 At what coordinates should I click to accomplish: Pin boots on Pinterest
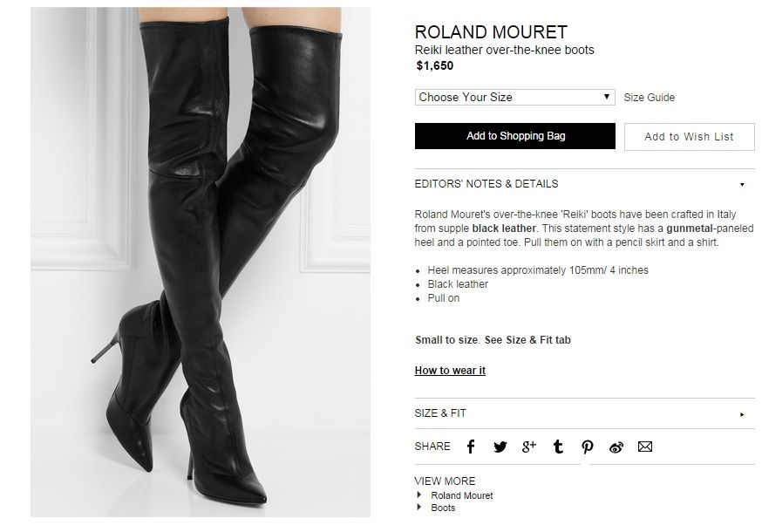point(588,447)
